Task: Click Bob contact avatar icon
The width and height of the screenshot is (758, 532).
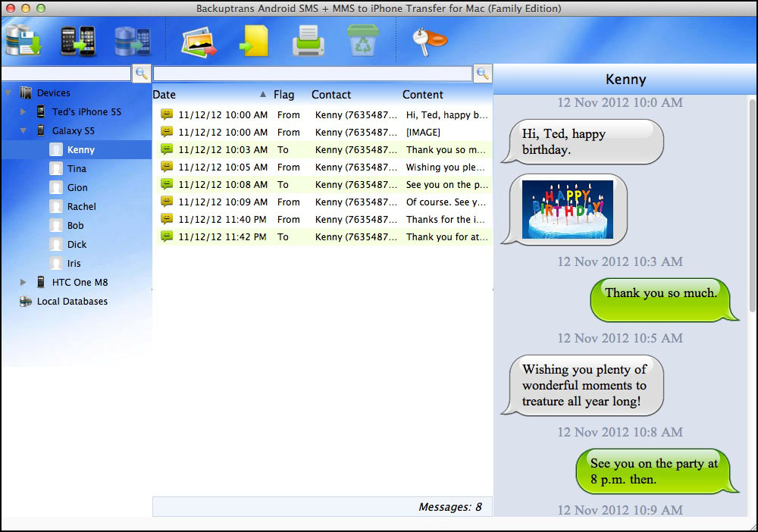Action: point(56,225)
